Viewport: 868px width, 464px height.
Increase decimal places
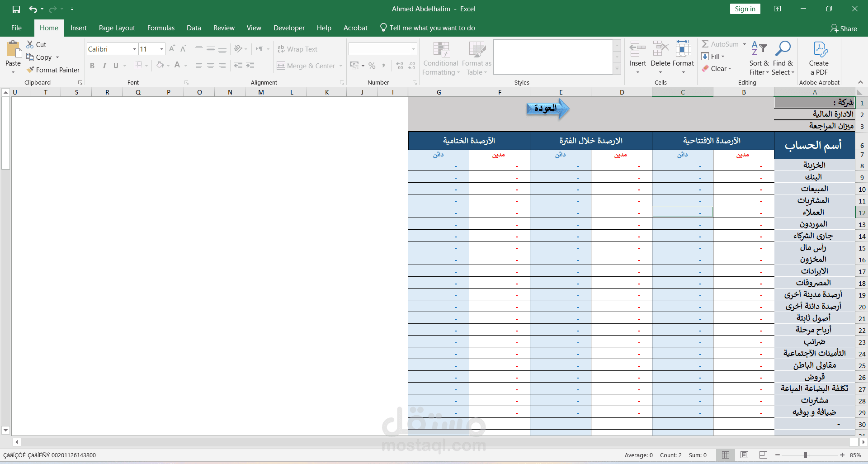tap(400, 66)
